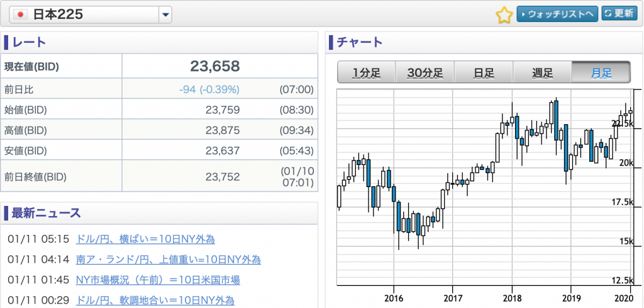Click the (08:30) opening time cell

[297, 110]
